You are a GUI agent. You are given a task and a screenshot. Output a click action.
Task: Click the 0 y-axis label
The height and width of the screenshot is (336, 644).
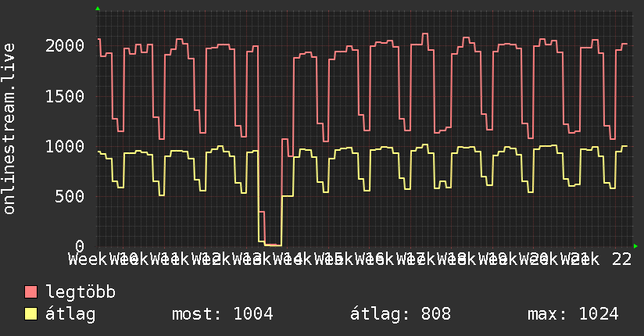(x=80, y=246)
